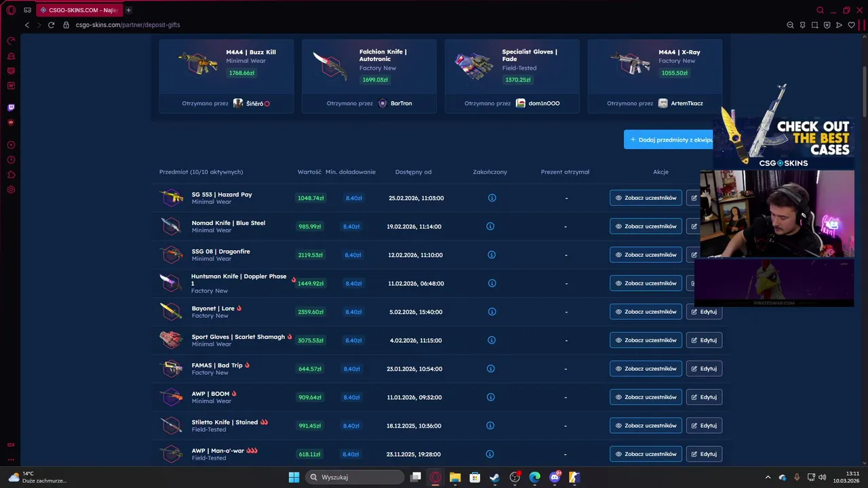Edit the Stiletto Knife Stained gift
868x488 pixels.
pos(704,426)
